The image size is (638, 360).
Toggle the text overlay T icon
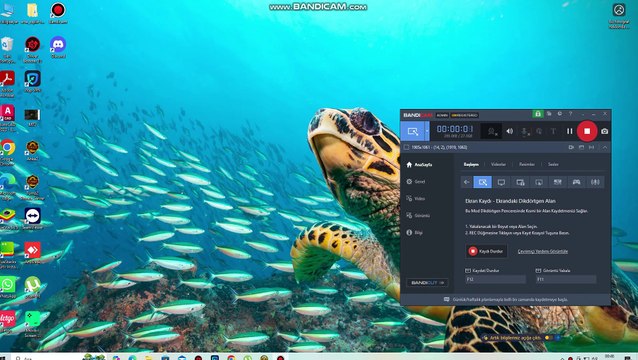coord(553,131)
